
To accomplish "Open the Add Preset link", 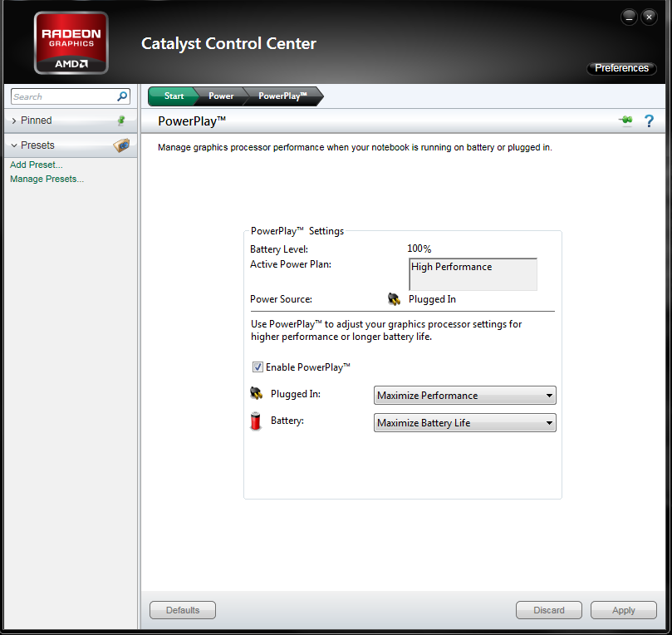I will tap(37, 165).
